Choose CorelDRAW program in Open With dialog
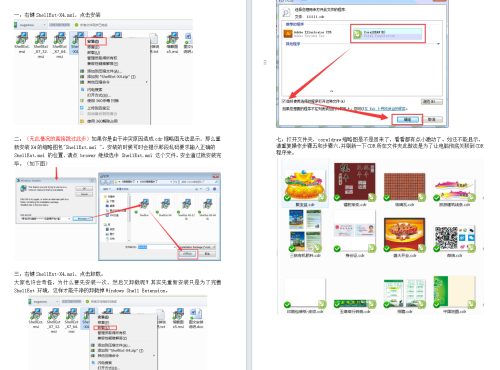The height and width of the screenshot is (370, 500). tap(387, 34)
